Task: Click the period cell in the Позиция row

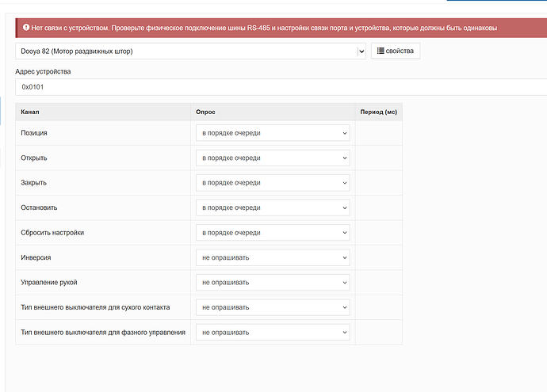Action: [378, 133]
